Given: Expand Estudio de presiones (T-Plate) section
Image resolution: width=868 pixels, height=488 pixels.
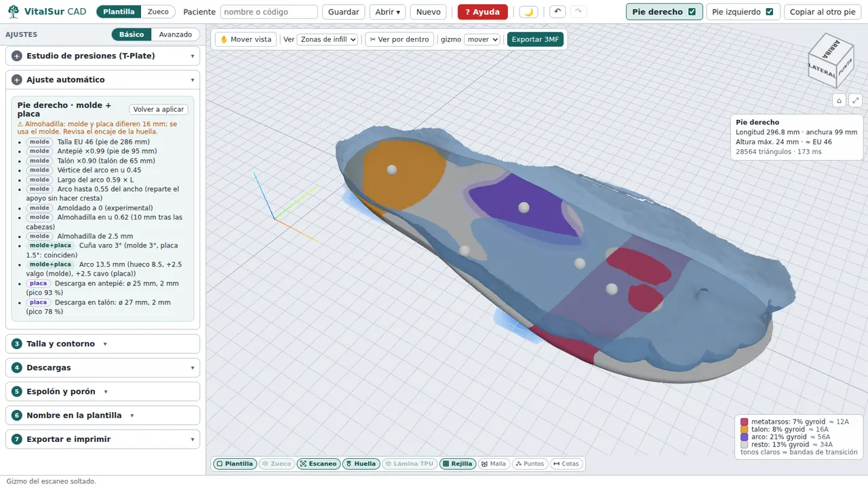Looking at the screenshot, I should click(x=102, y=56).
